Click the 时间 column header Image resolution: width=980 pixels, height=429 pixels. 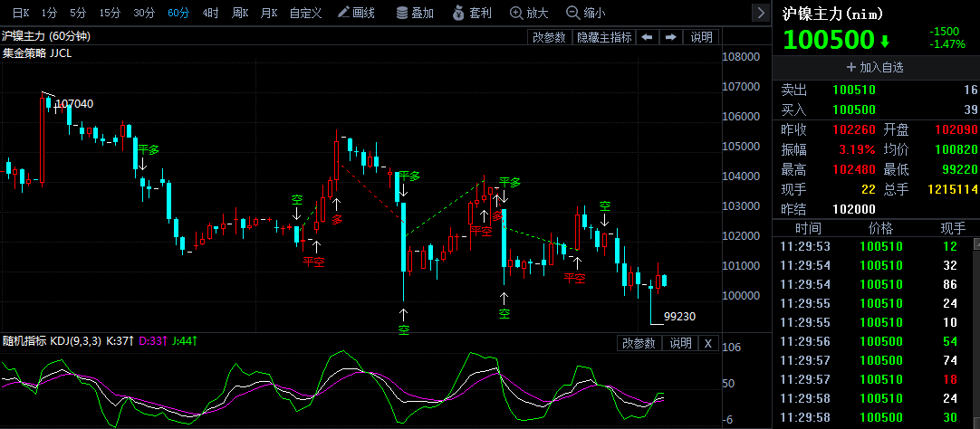tap(808, 229)
